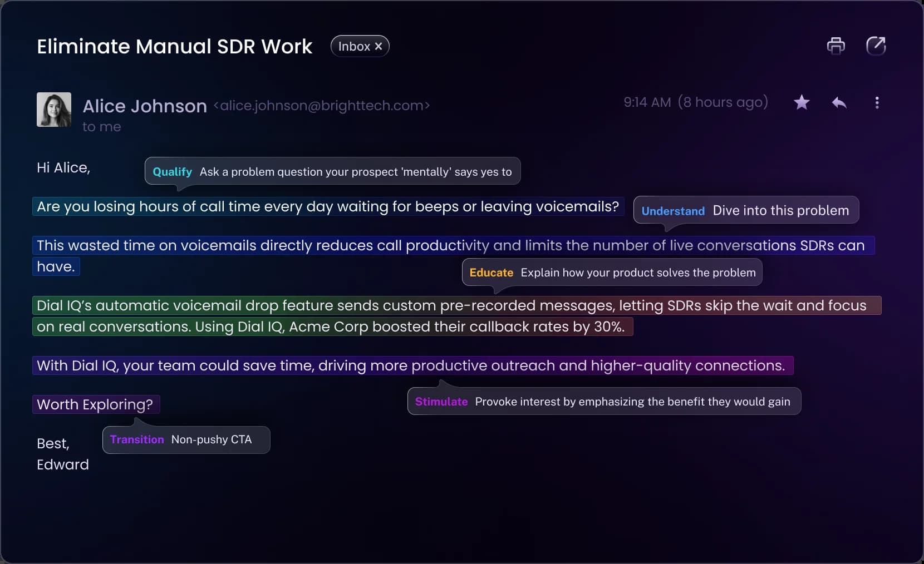This screenshot has width=924, height=564.
Task: Click the signature name Edward
Action: tap(63, 464)
